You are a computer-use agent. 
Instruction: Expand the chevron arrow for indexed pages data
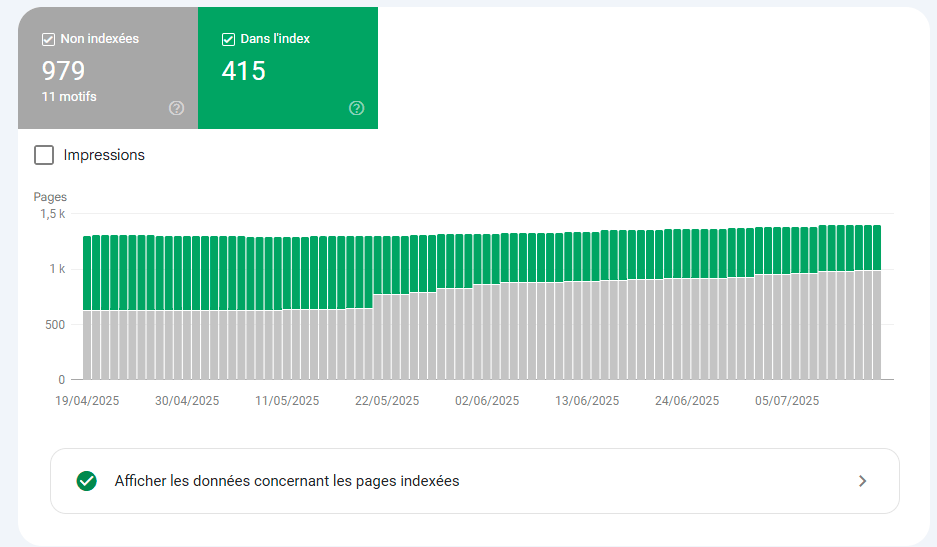point(863,481)
